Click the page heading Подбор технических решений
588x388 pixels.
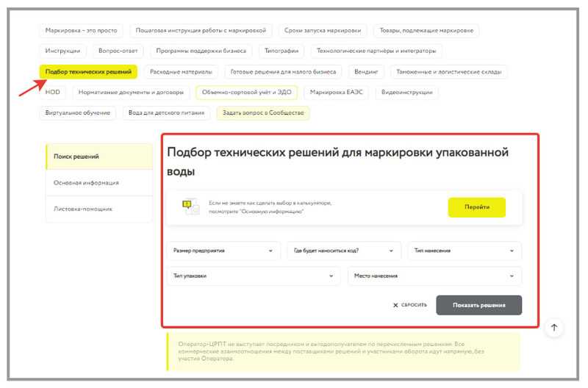point(337,162)
